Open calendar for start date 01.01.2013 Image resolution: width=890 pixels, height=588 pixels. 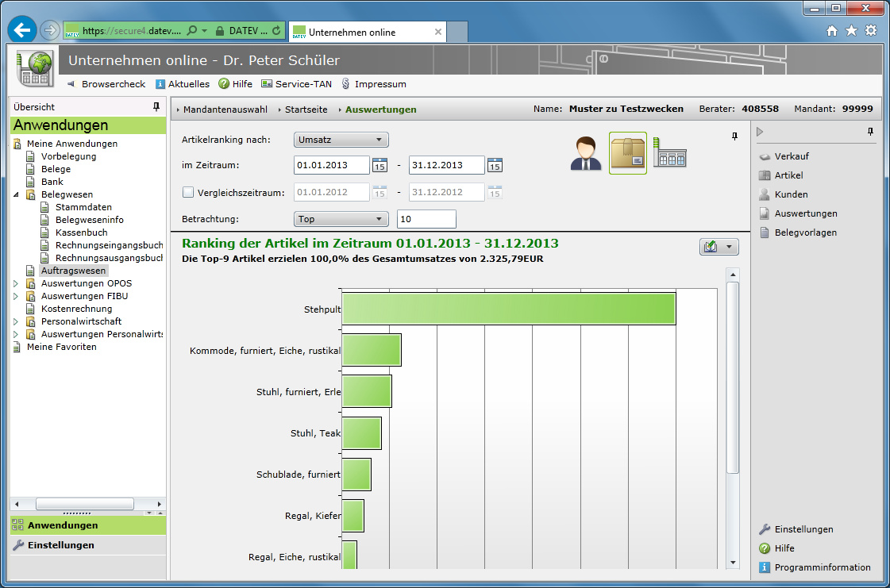pyautogui.click(x=380, y=165)
